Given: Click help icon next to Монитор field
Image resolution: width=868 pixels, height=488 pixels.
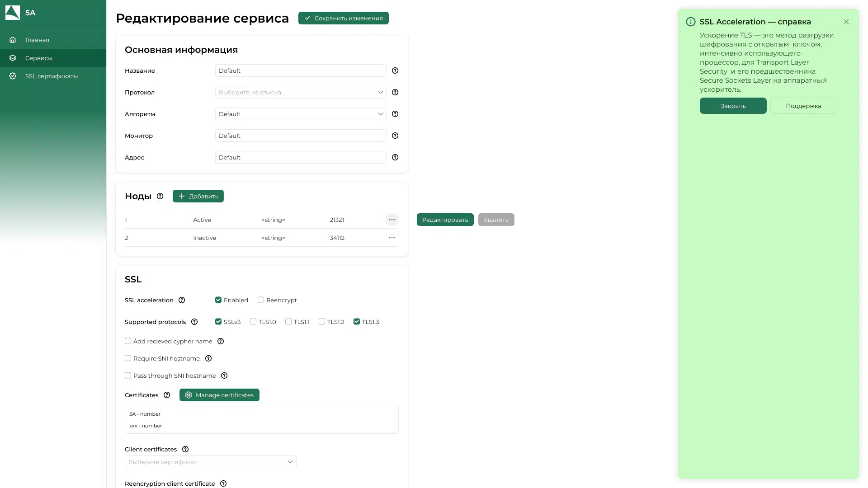Looking at the screenshot, I should click(x=395, y=136).
